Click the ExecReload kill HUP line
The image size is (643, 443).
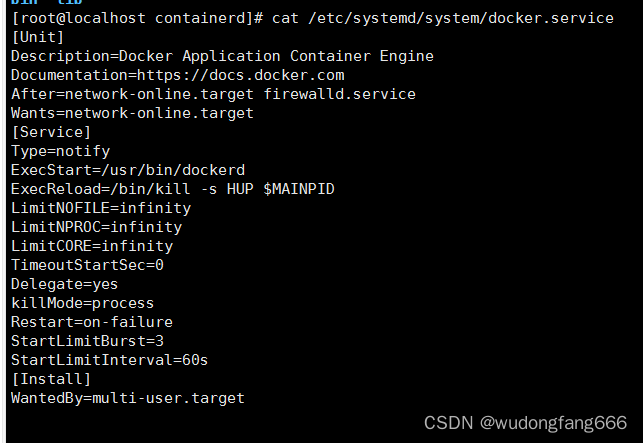173,189
